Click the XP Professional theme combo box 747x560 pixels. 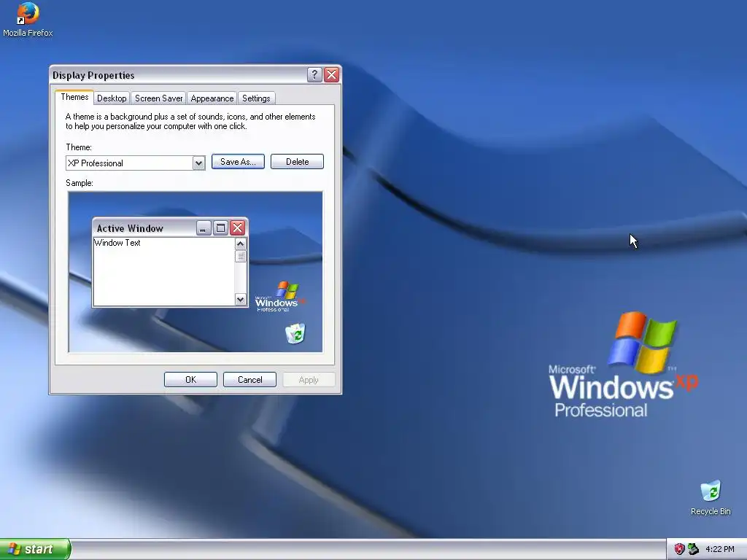135,163
